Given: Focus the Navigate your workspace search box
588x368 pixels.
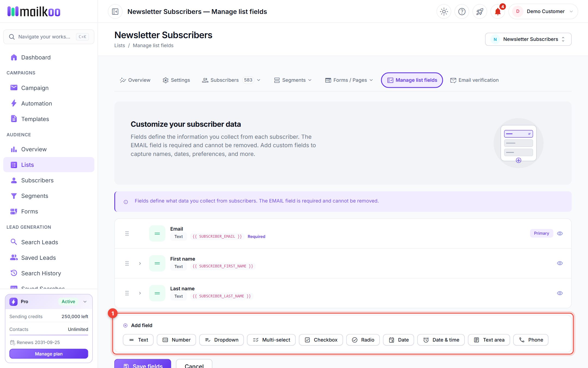Looking at the screenshot, I should coord(49,37).
